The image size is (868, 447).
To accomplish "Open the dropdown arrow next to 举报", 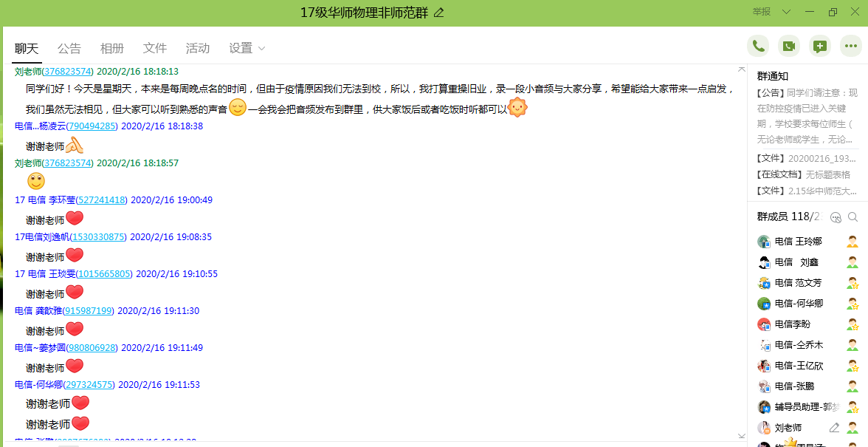I will pos(786,12).
